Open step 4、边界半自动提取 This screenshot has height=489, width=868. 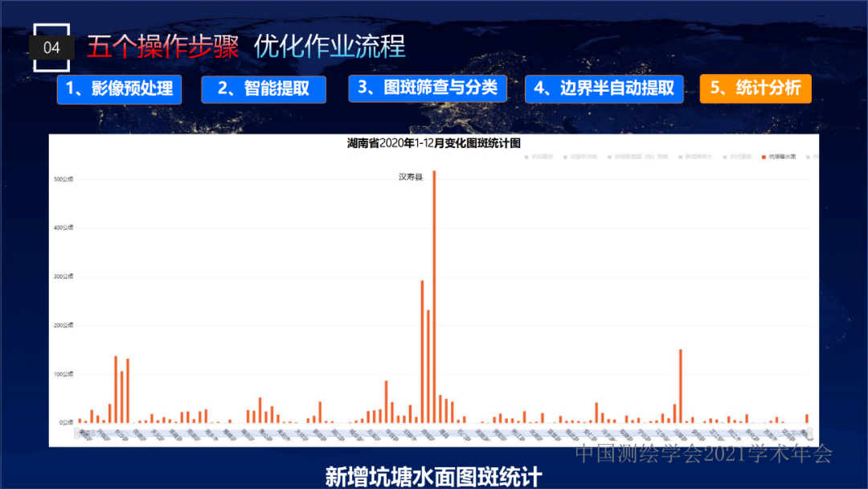[604, 89]
